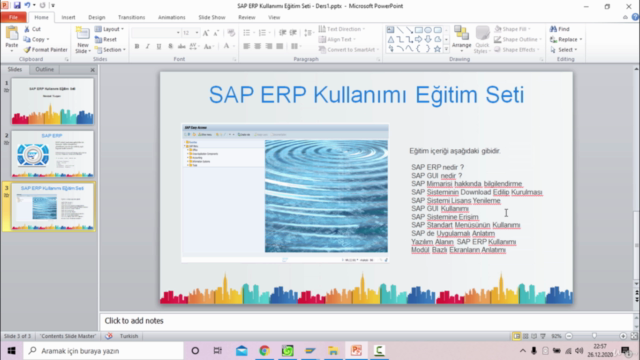Open Shape Fill options
640x360 pixels.
[513, 29]
